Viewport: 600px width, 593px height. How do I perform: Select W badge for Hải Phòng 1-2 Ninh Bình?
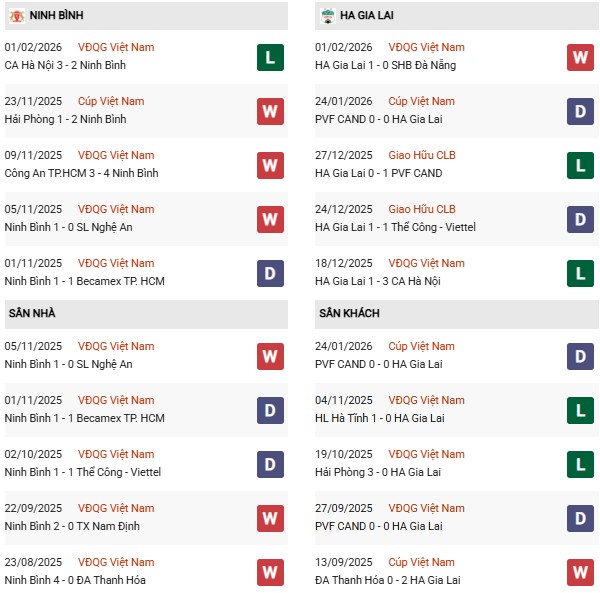pyautogui.click(x=270, y=111)
